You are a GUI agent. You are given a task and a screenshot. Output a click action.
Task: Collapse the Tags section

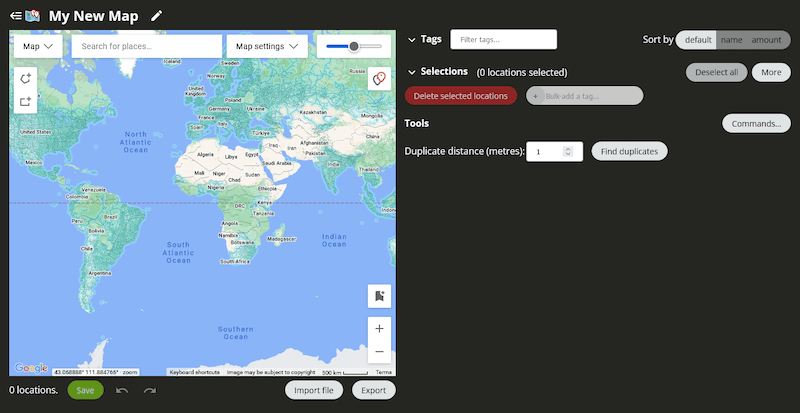click(x=412, y=40)
